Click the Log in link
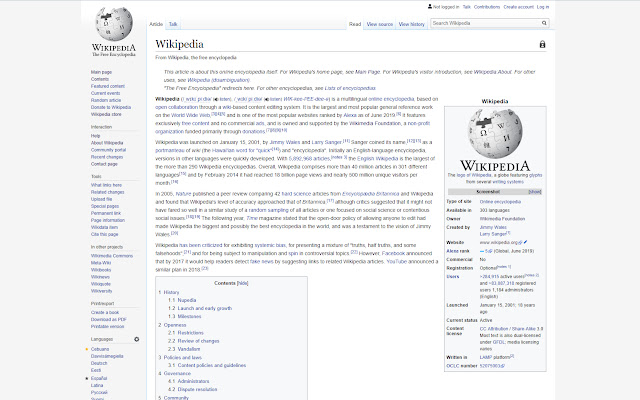This screenshot has height=400, width=640. click(543, 7)
